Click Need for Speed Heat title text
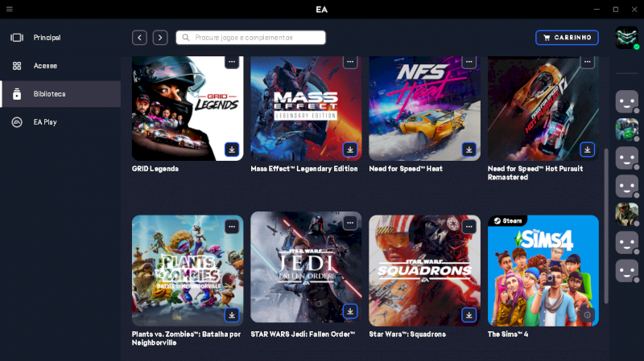The image size is (644, 361). [x=406, y=169]
